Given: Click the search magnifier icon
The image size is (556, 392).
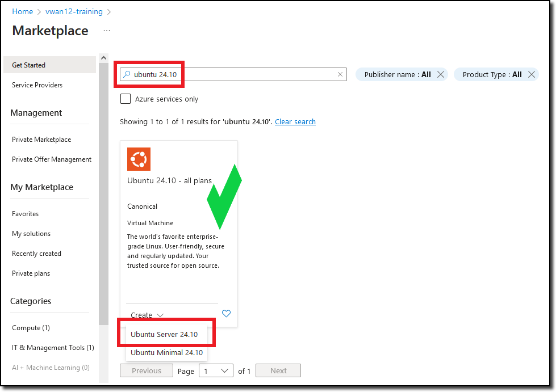Looking at the screenshot, I should click(x=127, y=74).
